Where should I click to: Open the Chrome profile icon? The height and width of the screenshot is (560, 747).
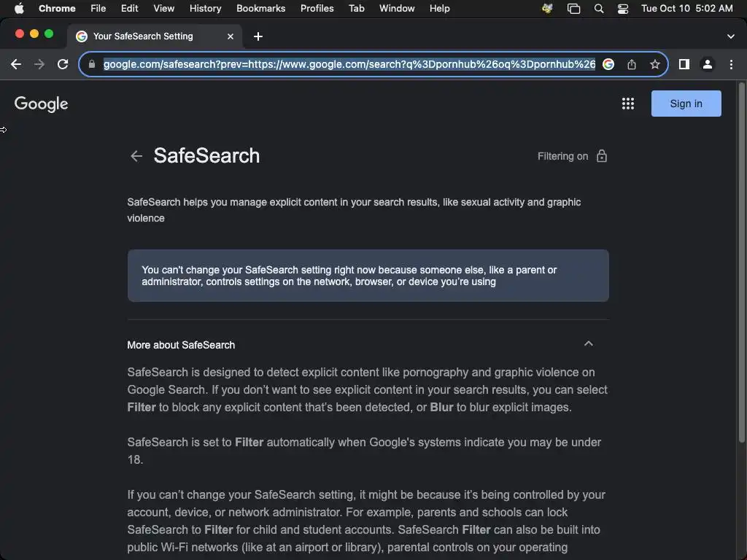pos(708,64)
